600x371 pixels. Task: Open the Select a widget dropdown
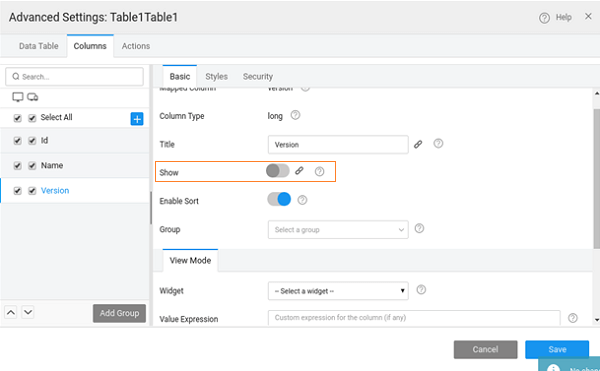pos(338,291)
